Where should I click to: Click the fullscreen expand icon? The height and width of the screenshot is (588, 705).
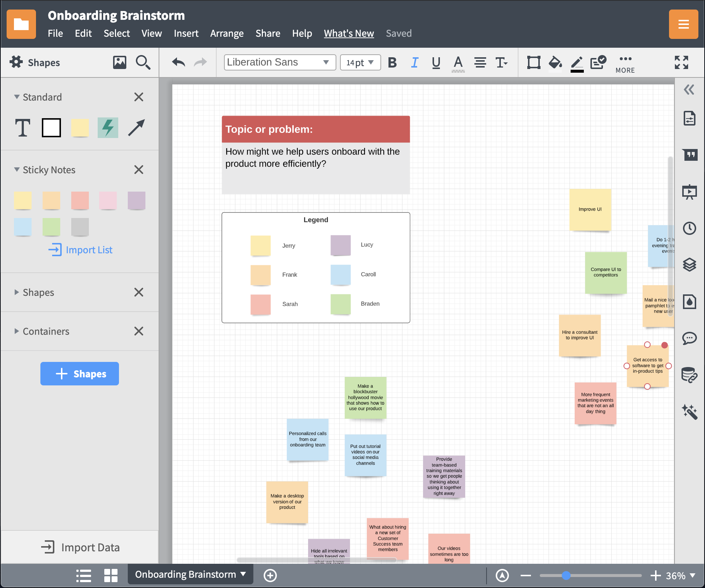681,62
